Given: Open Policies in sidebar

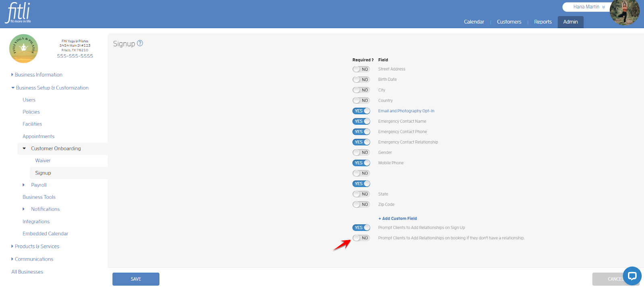Looking at the screenshot, I should point(31,112).
